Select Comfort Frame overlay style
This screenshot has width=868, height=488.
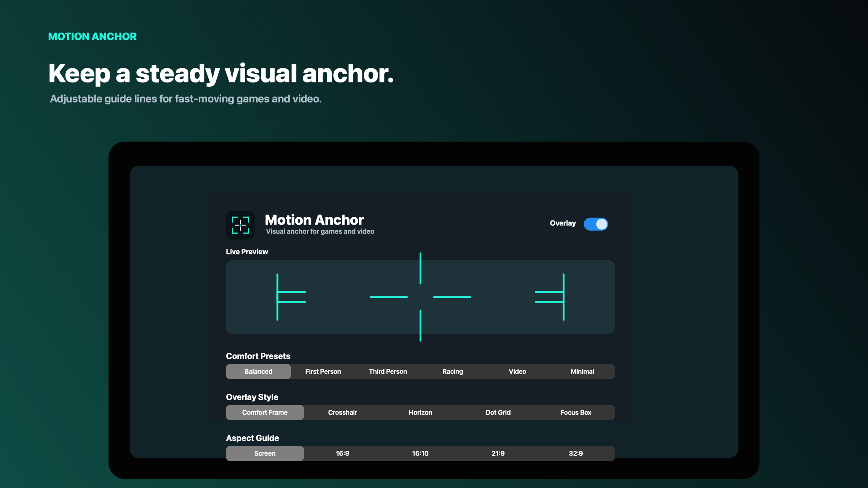pyautogui.click(x=265, y=412)
